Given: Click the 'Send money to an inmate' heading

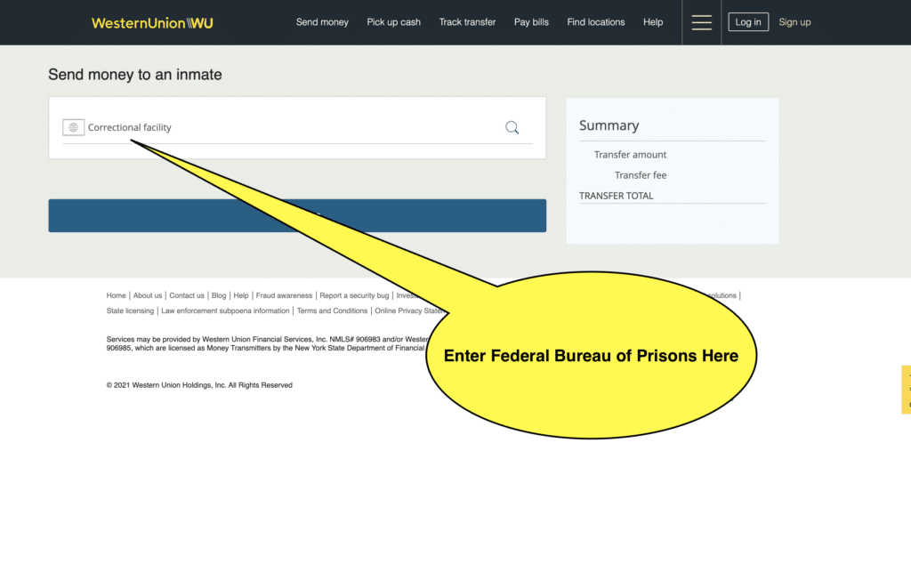Looking at the screenshot, I should tap(135, 75).
